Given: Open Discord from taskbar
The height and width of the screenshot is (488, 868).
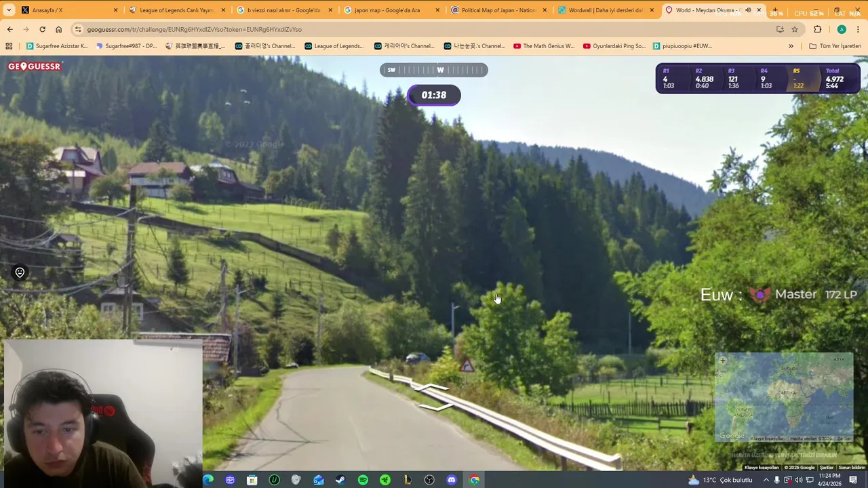Looking at the screenshot, I should pyautogui.click(x=452, y=480).
